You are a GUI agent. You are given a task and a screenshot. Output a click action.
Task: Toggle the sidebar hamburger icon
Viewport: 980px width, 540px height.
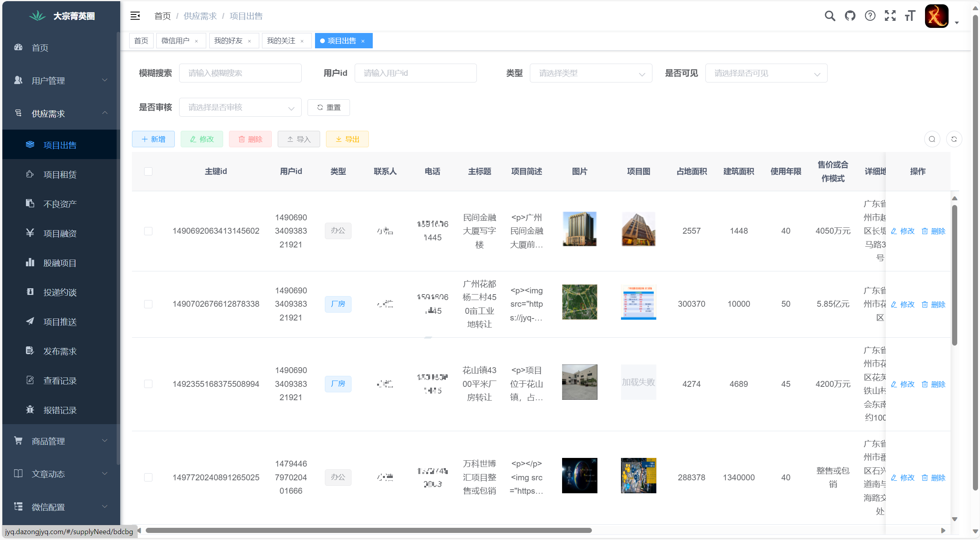click(135, 16)
